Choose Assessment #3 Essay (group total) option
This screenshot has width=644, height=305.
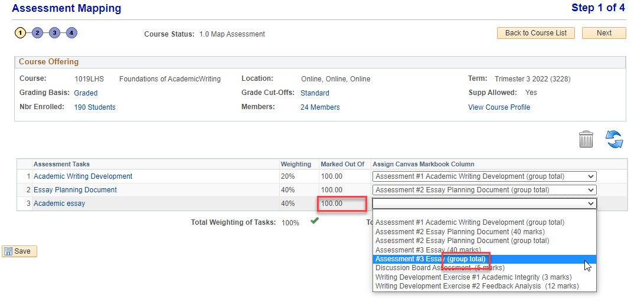pyautogui.click(x=430, y=259)
